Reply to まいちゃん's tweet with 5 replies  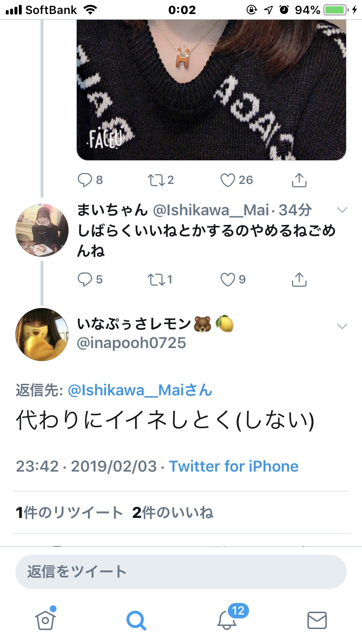[84, 279]
